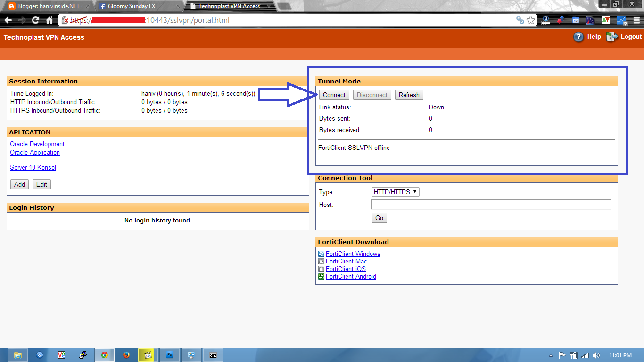Go back with the browser back arrow

click(8, 20)
